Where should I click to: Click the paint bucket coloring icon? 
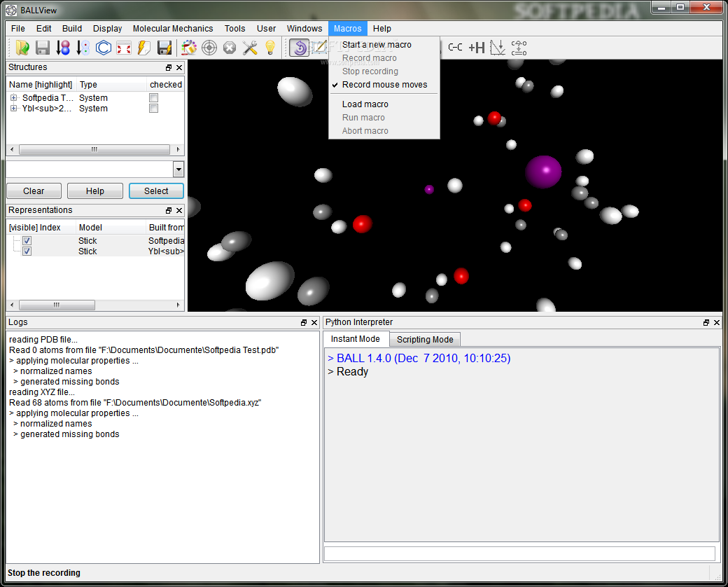point(189,48)
